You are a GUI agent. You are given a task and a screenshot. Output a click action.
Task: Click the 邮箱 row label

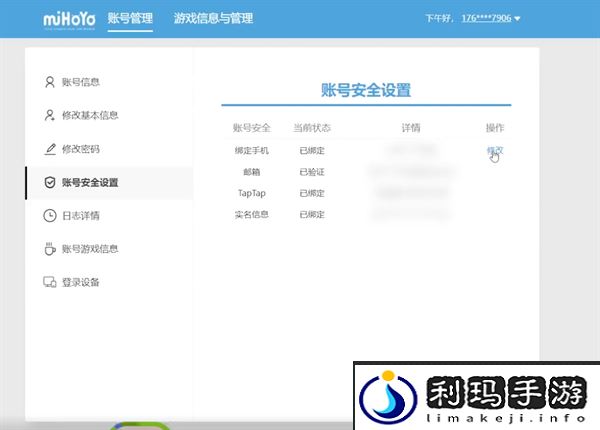coord(251,172)
